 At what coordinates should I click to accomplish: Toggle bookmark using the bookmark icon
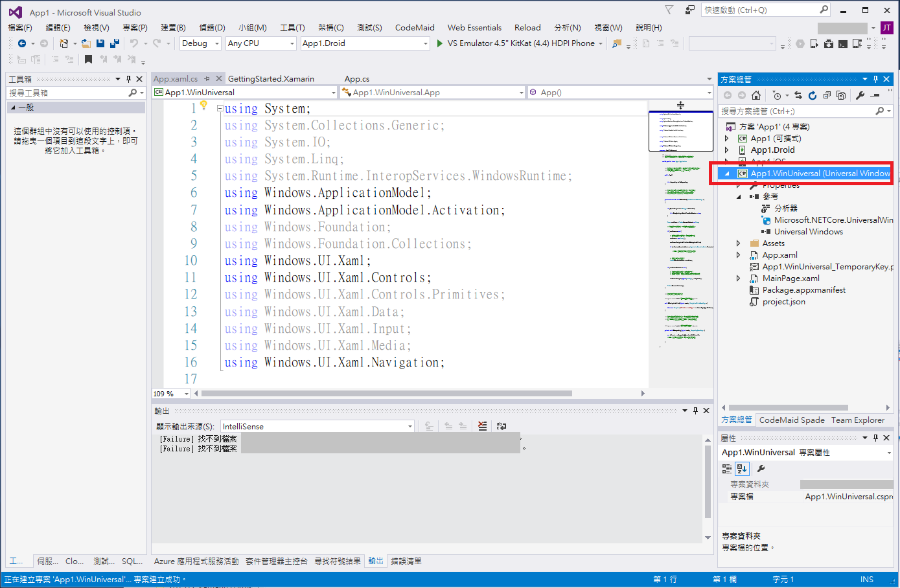tap(88, 59)
